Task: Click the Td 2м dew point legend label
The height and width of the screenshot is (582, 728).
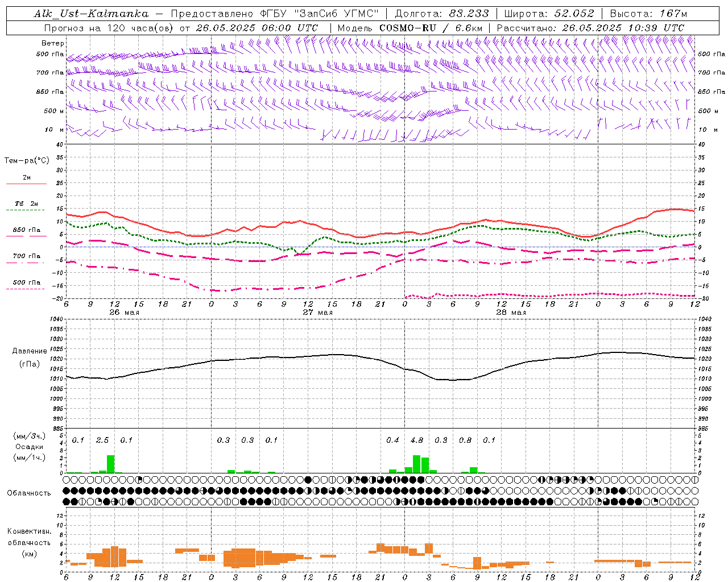Action: tap(27, 203)
